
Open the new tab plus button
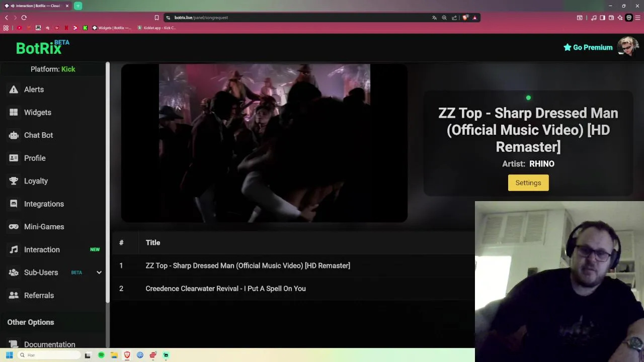coord(78,6)
